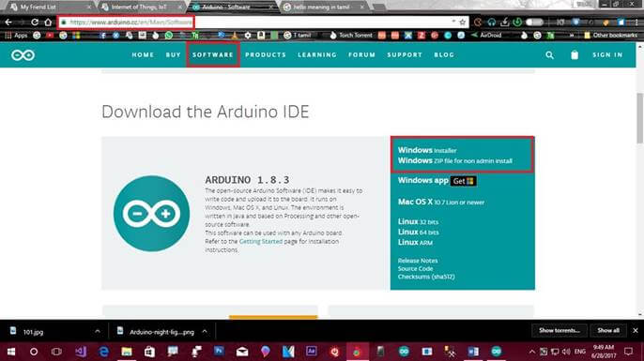Image resolution: width=644 pixels, height=361 pixels.
Task: Click the Show torrents button
Action: click(559, 330)
